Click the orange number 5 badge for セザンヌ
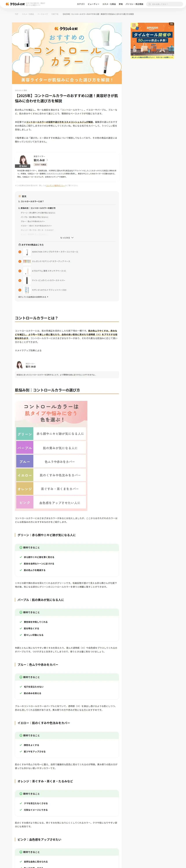Viewport: 186px width, 868px height. [20, 290]
